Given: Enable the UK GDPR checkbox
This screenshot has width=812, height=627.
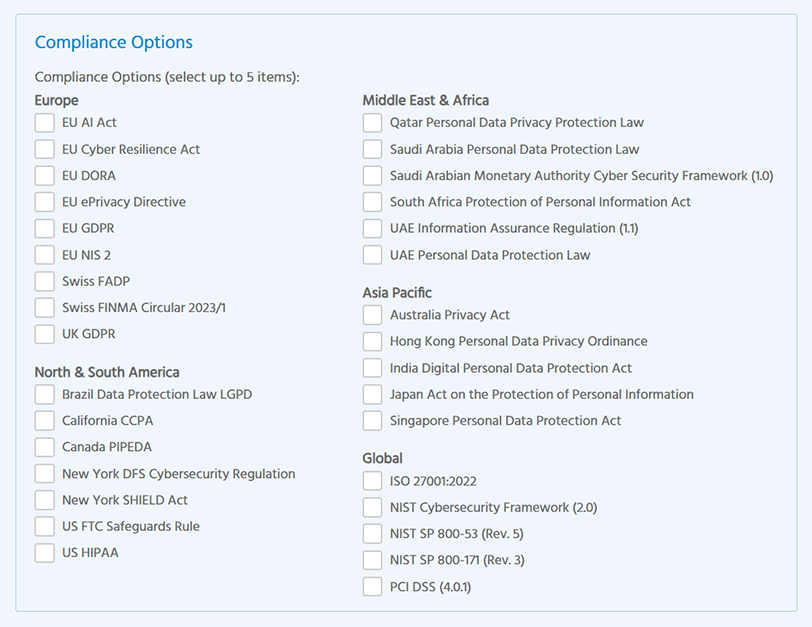Looking at the screenshot, I should click(44, 334).
